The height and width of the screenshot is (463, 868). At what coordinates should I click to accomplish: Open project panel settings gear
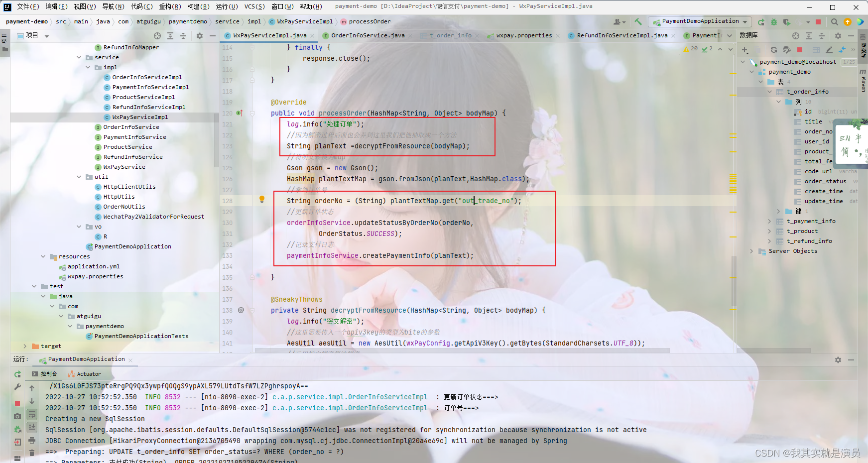tap(200, 36)
